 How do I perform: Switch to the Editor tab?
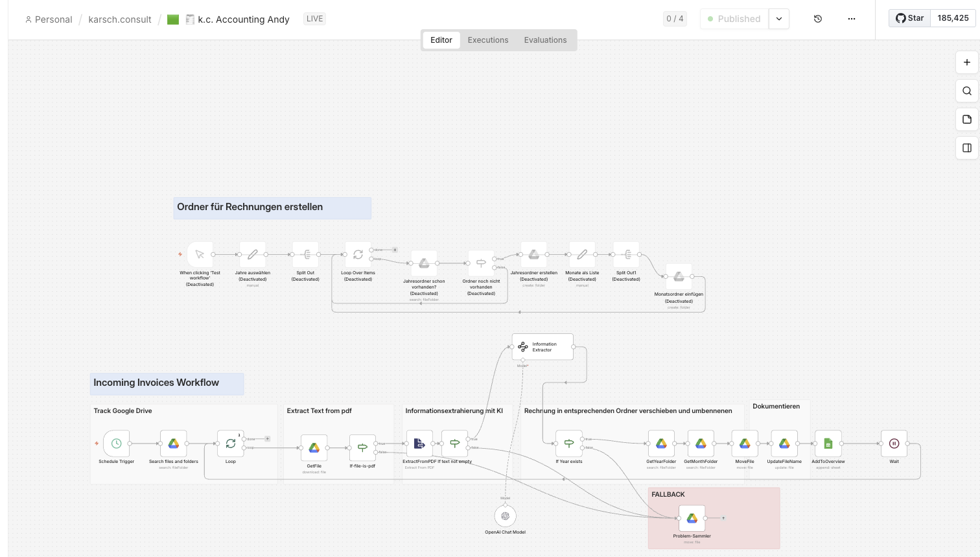coord(441,40)
